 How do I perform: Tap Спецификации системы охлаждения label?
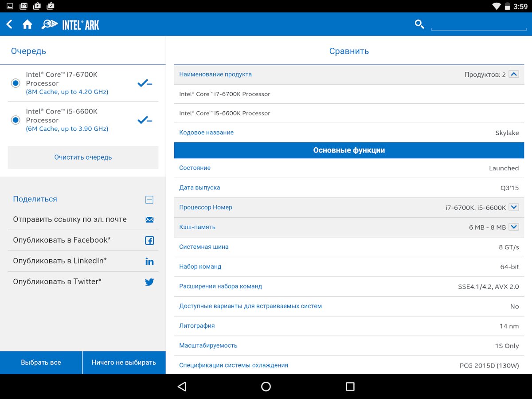click(234, 365)
